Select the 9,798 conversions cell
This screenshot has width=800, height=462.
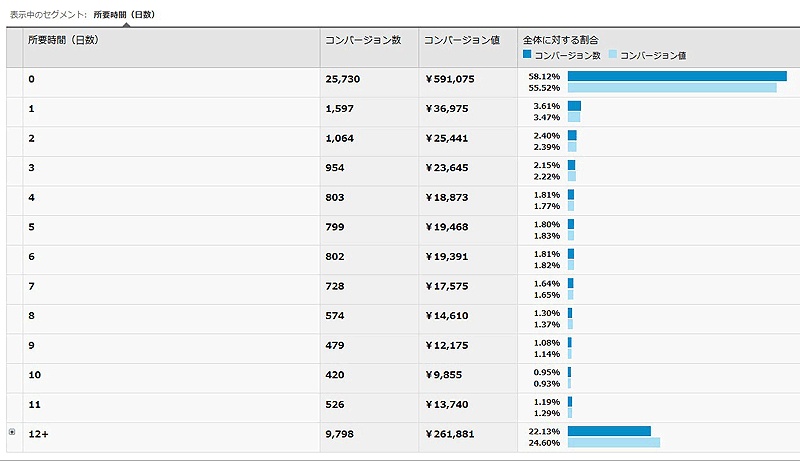pos(343,432)
